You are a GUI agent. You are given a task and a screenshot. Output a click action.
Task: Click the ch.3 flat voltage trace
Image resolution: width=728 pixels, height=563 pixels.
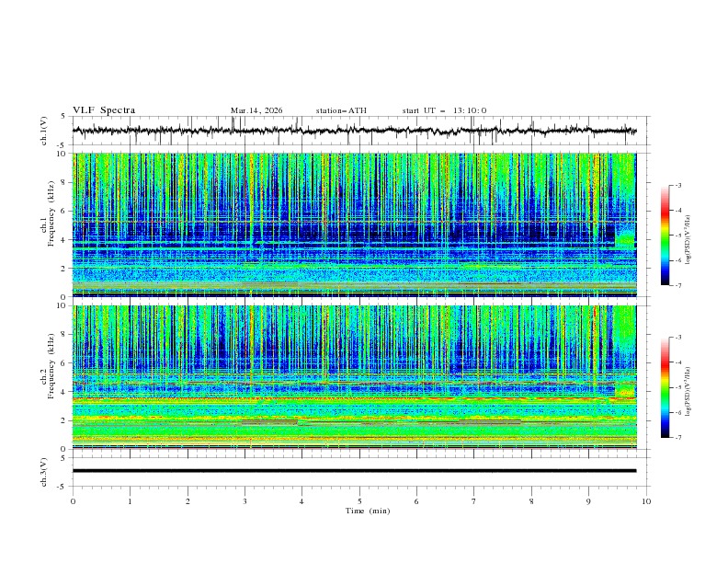pyautogui.click(x=354, y=471)
